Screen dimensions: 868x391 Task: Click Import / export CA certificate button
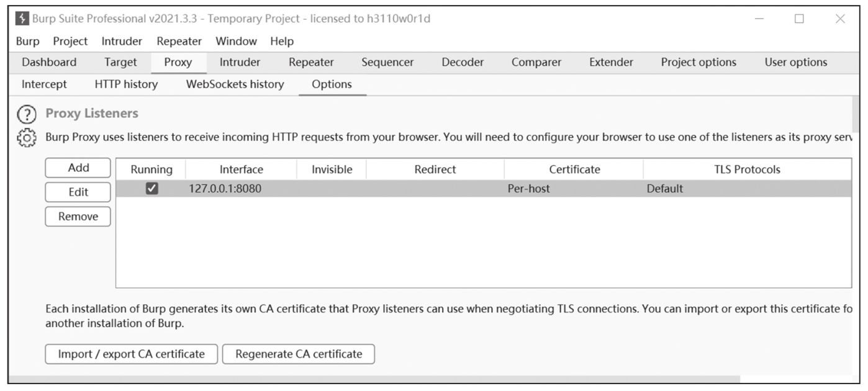(132, 354)
